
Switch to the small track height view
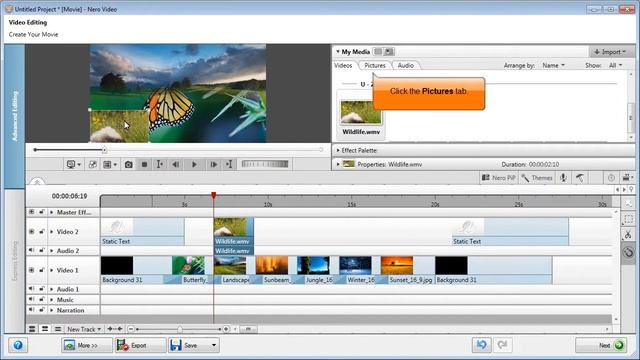coord(58,329)
